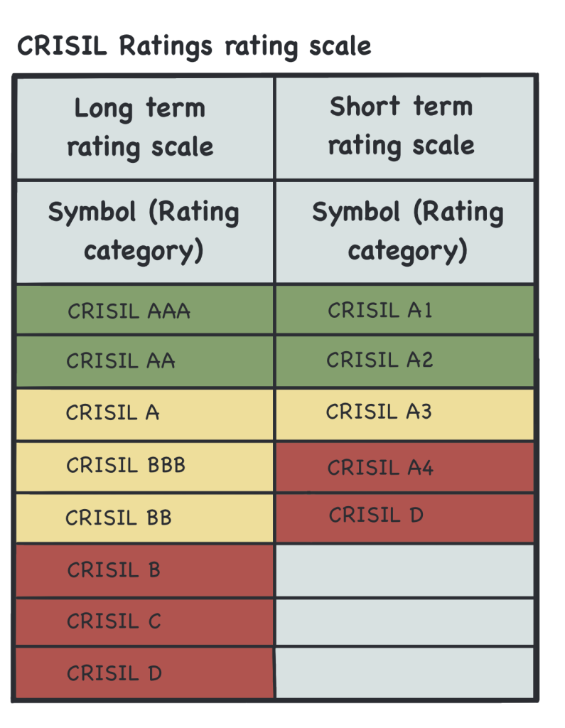This screenshot has width=565, height=728.
Task: Select CRISIL D in the short term column
Action: [x=404, y=516]
